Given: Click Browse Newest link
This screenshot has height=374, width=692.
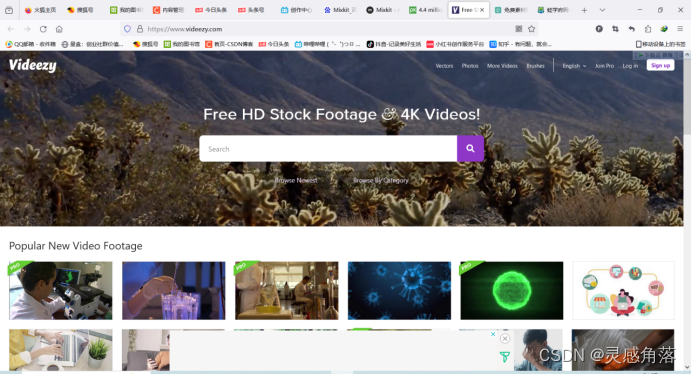Looking at the screenshot, I should tap(296, 180).
